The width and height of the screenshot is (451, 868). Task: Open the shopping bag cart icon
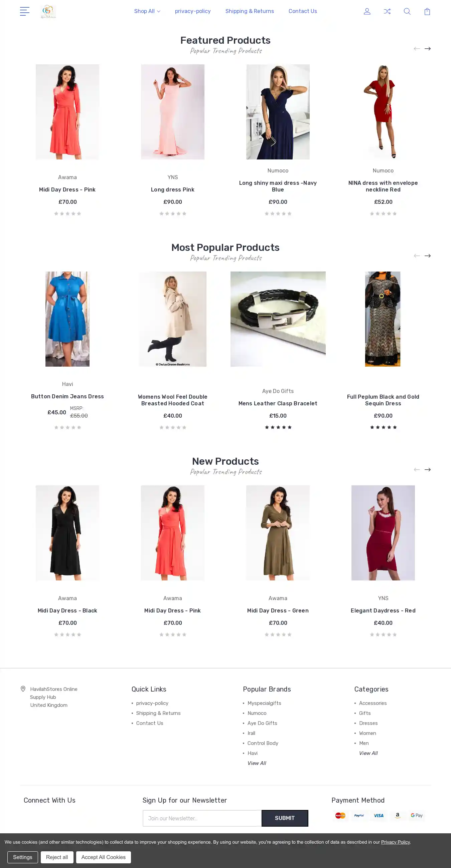pos(427,11)
